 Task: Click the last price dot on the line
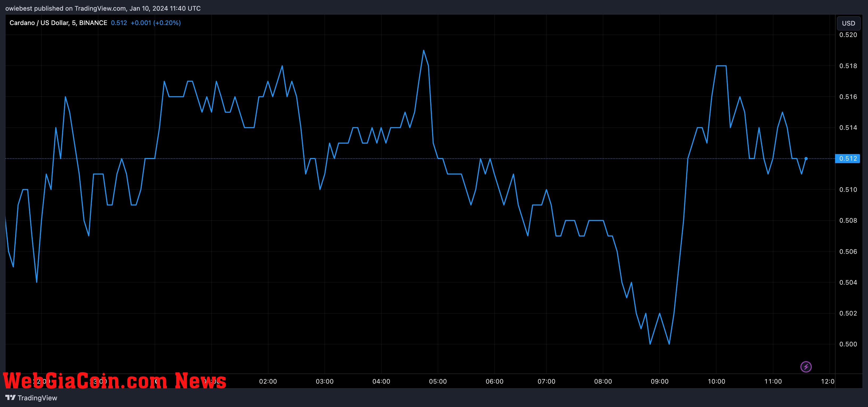806,159
